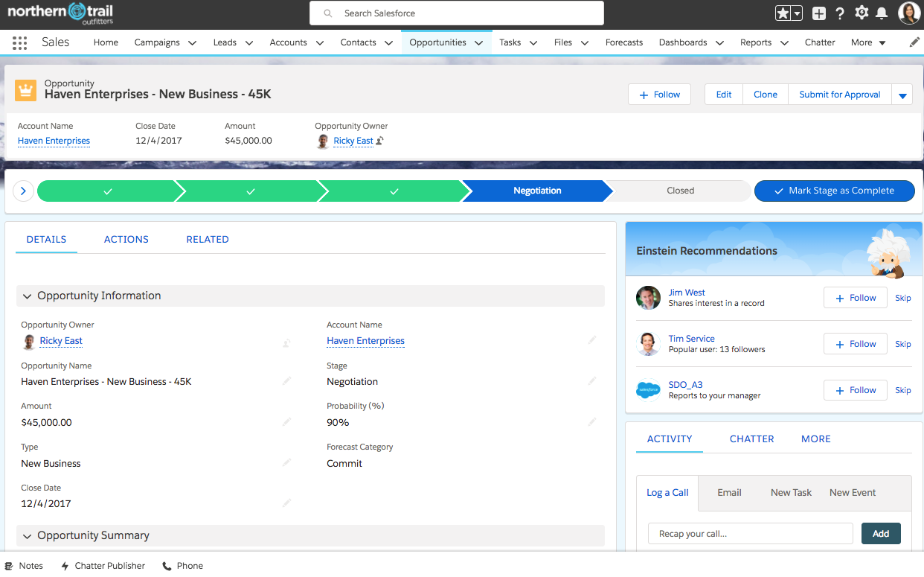Click the Recap your call field
924x577 pixels.
tap(751, 534)
